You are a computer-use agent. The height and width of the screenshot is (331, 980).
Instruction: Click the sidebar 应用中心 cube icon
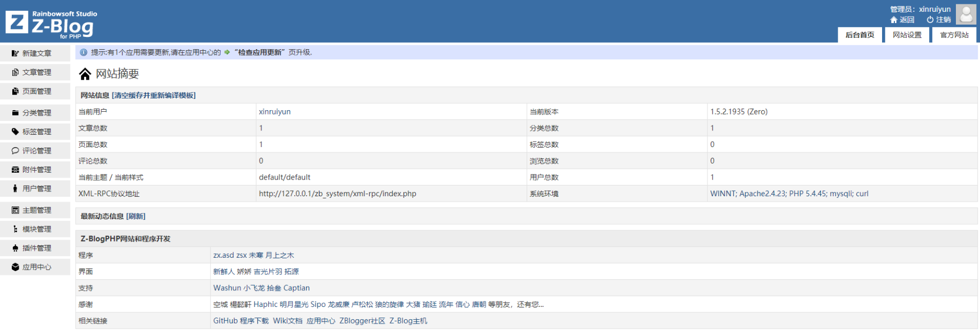click(x=16, y=267)
